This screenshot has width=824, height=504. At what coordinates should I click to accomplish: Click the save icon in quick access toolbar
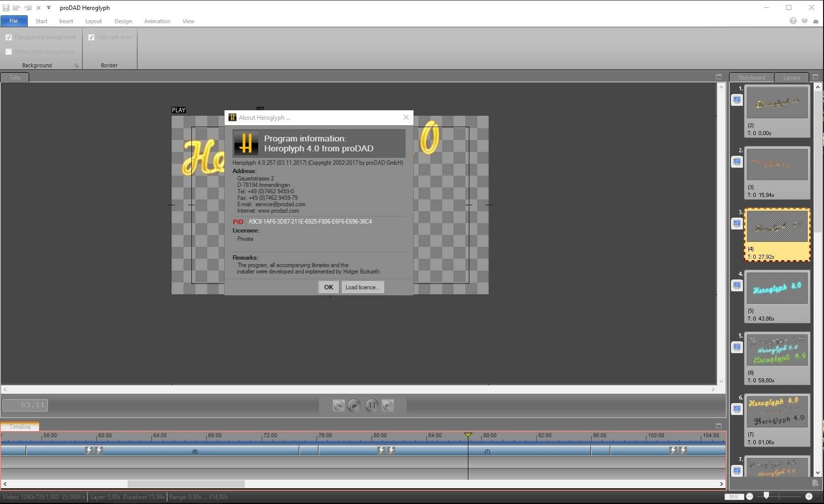[x=6, y=8]
